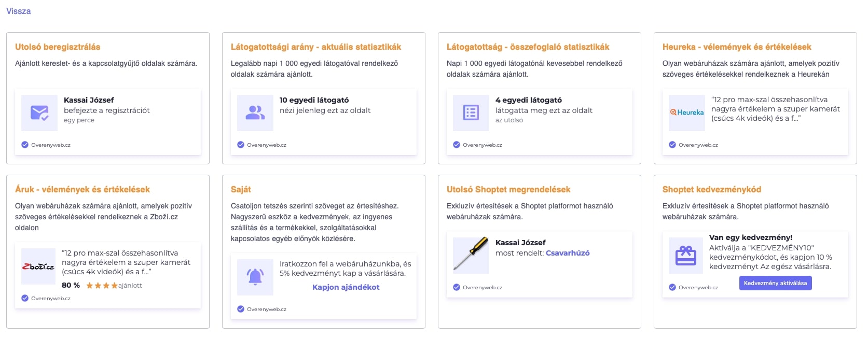
Task: Click the Kapjon ajándékot link
Action: pyautogui.click(x=346, y=287)
